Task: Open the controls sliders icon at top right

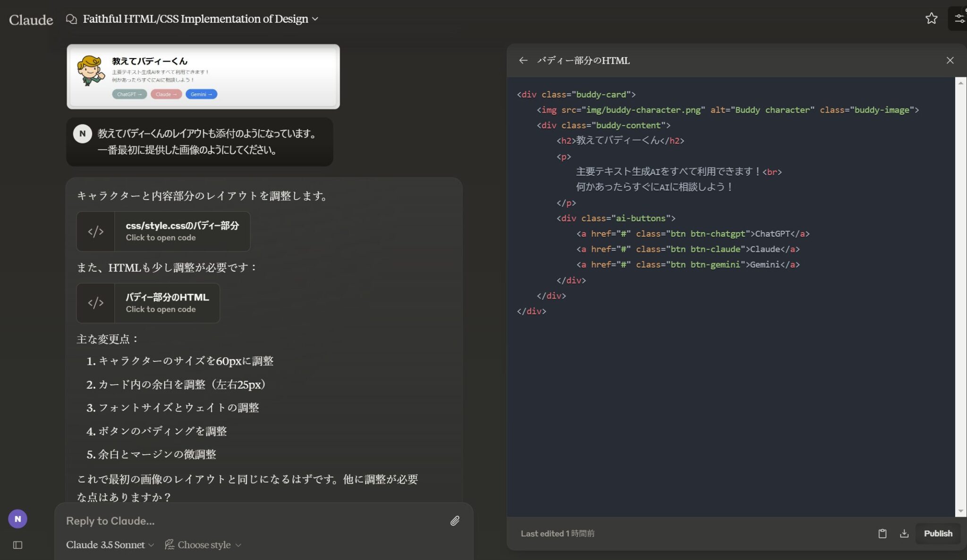Action: click(960, 18)
